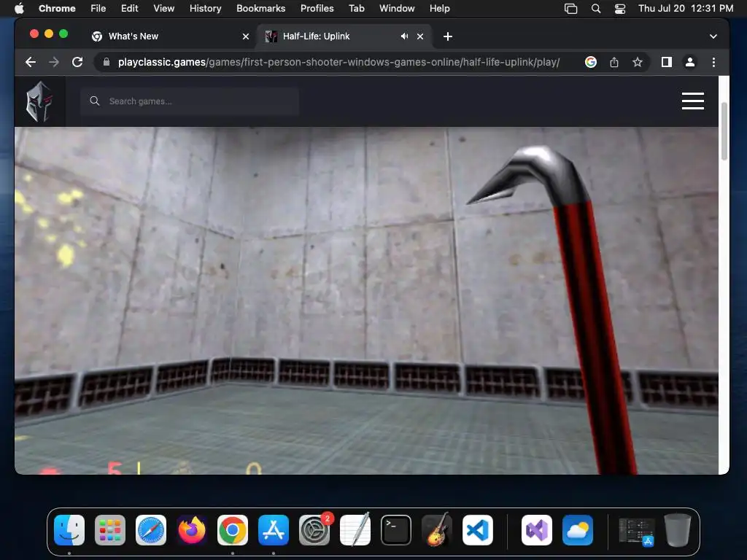747x560 pixels.
Task: Open the Google account icon in address bar
Action: 591,62
